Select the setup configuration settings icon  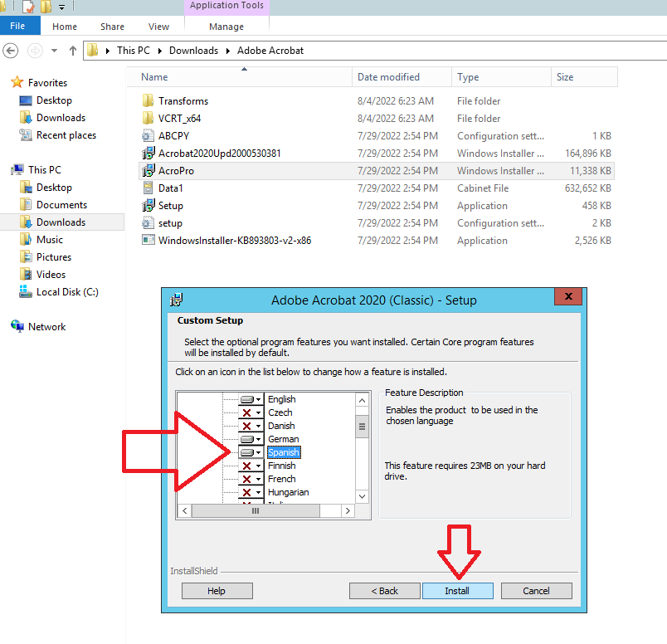pyautogui.click(x=148, y=223)
